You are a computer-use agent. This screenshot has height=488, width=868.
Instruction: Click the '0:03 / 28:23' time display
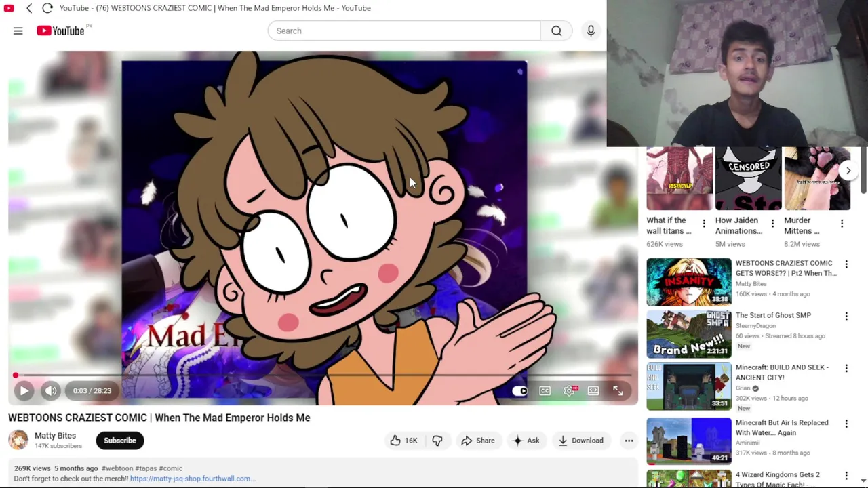coord(92,390)
